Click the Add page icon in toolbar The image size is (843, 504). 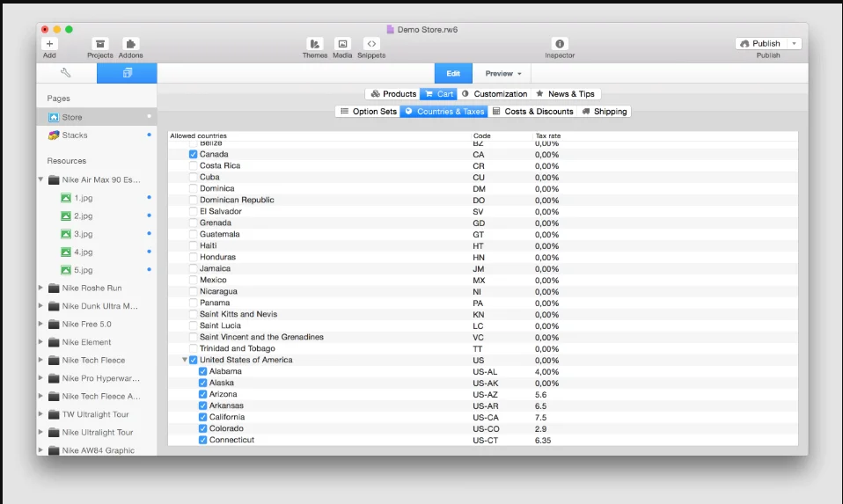pyautogui.click(x=49, y=44)
